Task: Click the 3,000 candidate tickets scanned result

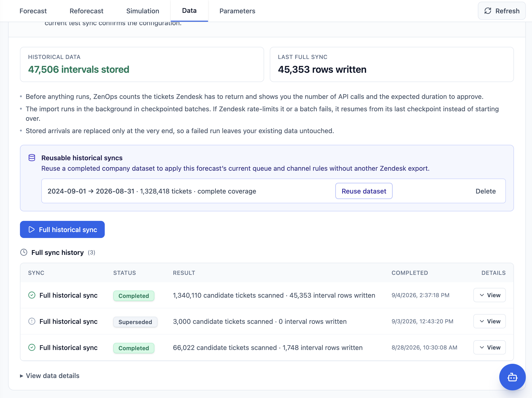Action: (260, 321)
